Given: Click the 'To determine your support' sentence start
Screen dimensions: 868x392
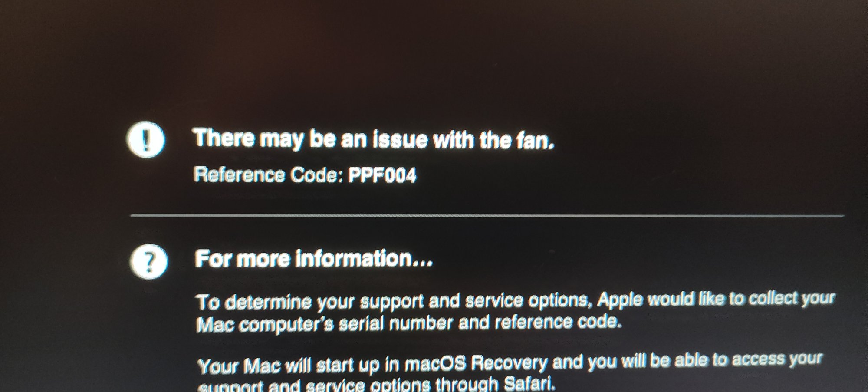Looking at the screenshot, I should [309, 302].
